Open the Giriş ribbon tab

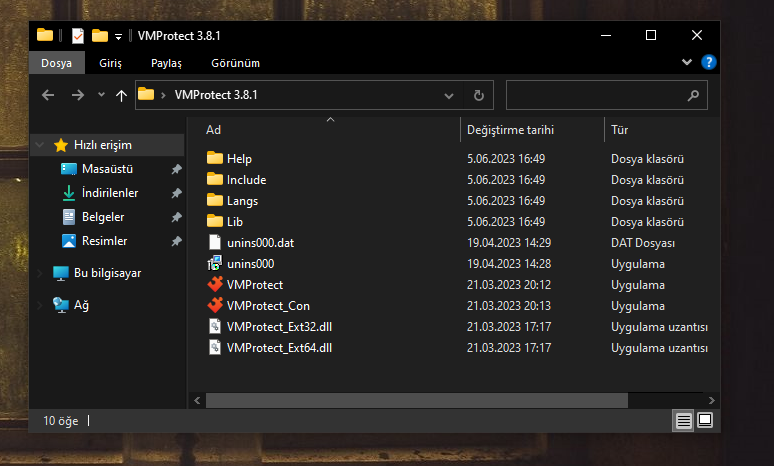point(110,63)
